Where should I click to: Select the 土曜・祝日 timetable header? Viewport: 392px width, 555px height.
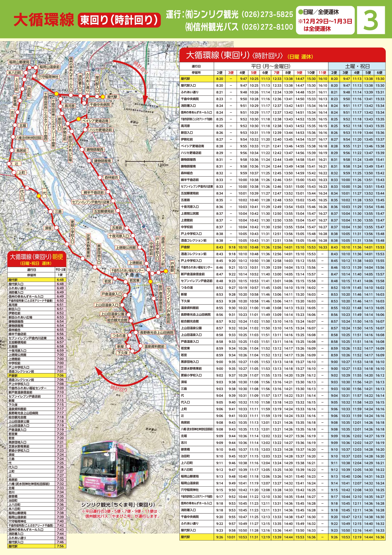point(357,66)
